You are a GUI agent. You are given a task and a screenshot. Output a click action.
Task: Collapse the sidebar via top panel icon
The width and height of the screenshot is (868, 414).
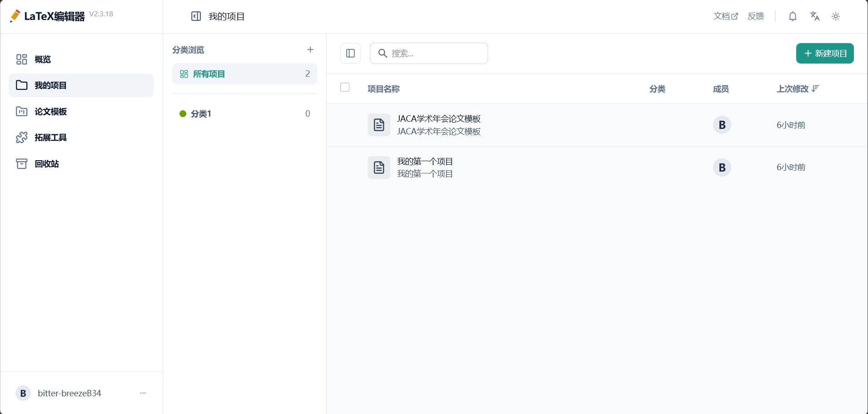click(x=196, y=16)
